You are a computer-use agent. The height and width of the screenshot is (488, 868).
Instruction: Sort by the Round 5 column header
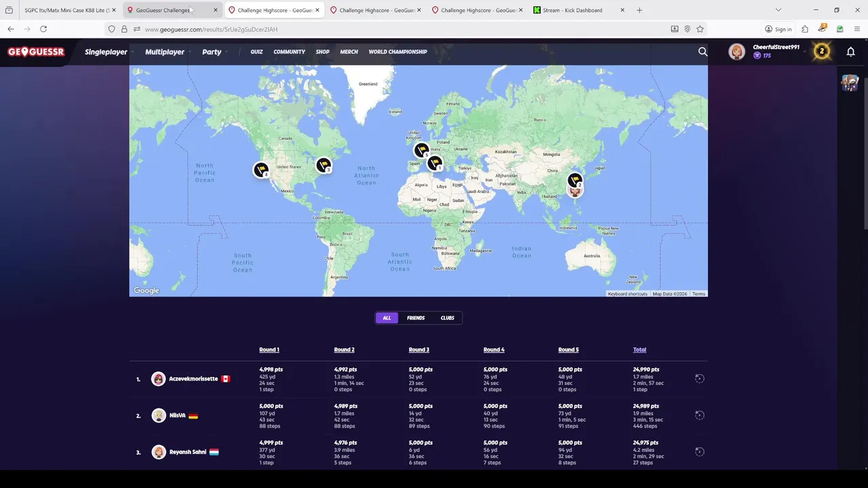click(568, 350)
